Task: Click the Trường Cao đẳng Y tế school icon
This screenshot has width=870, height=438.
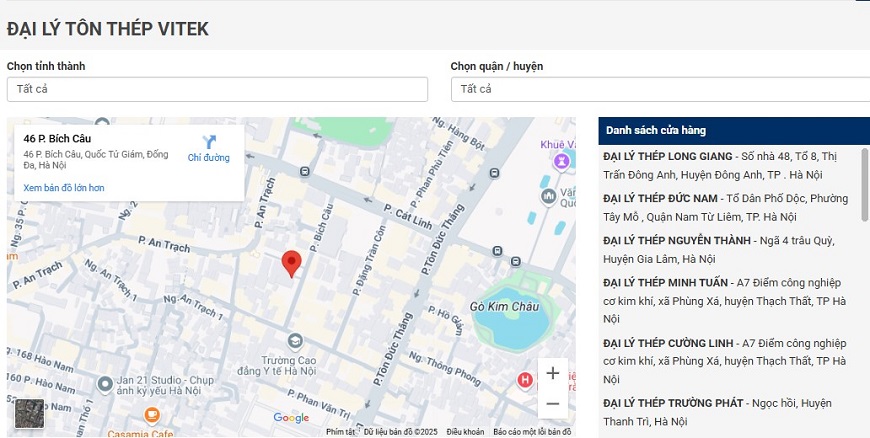Action: (x=295, y=340)
